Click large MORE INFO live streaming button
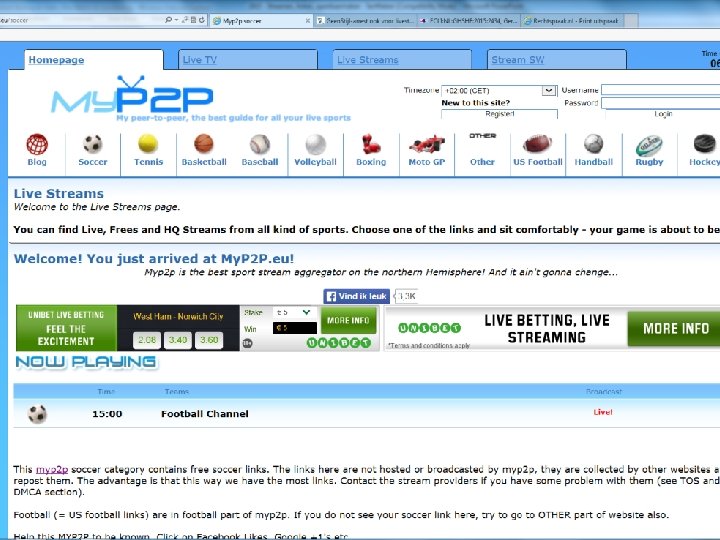Viewport: 720px width, 540px height. (674, 328)
